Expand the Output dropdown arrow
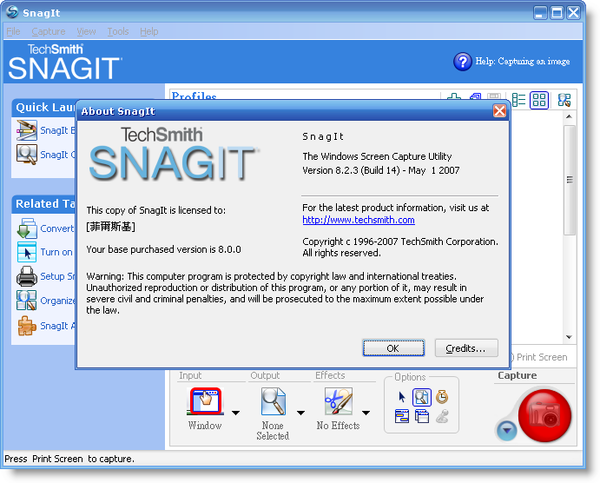 click(301, 413)
